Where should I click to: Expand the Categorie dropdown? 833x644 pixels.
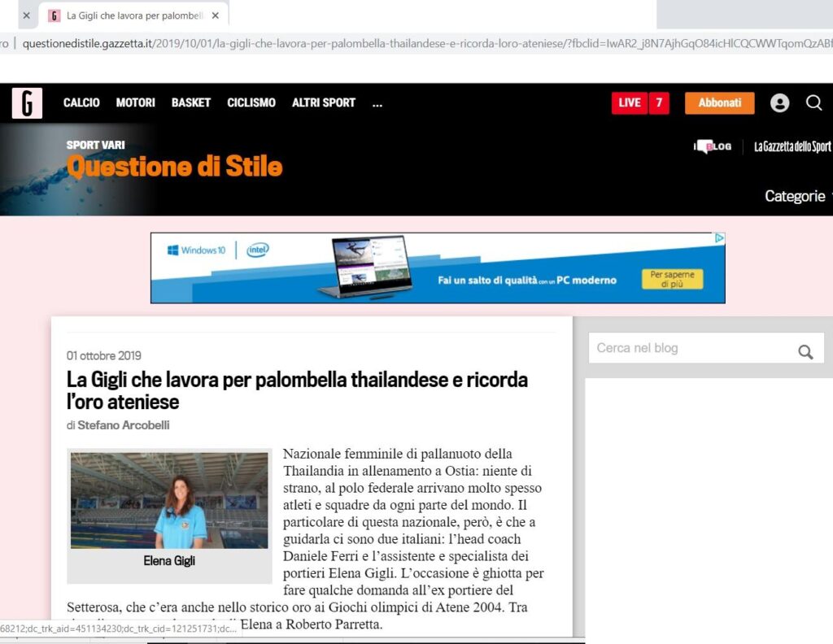(x=797, y=196)
